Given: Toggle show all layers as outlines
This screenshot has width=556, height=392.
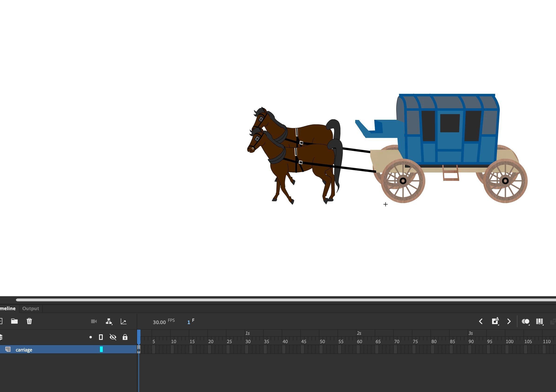Looking at the screenshot, I should pyautogui.click(x=101, y=337).
